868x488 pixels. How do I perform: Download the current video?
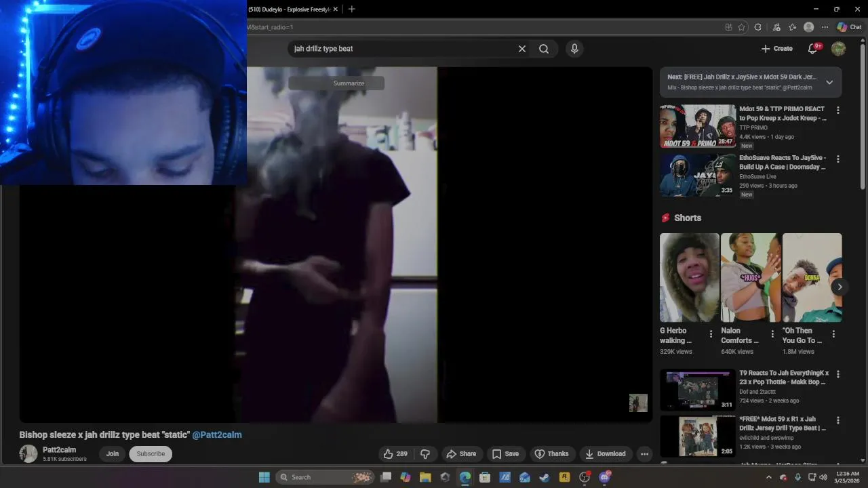click(x=606, y=454)
